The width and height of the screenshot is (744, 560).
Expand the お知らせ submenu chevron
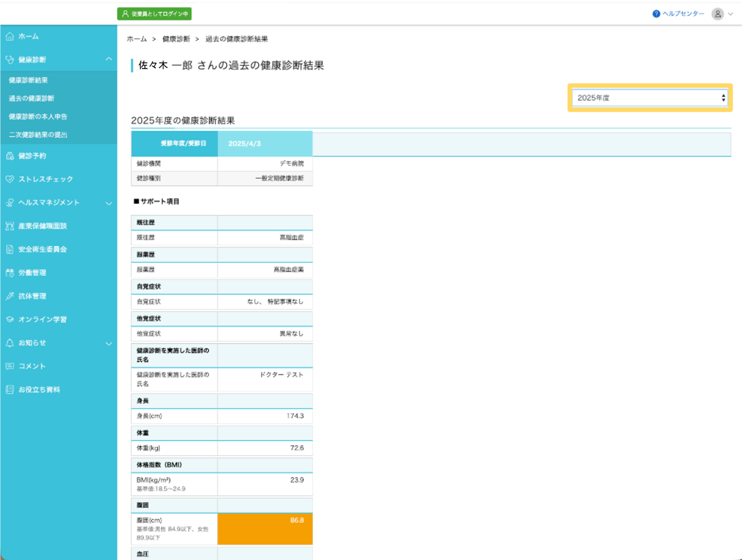109,344
